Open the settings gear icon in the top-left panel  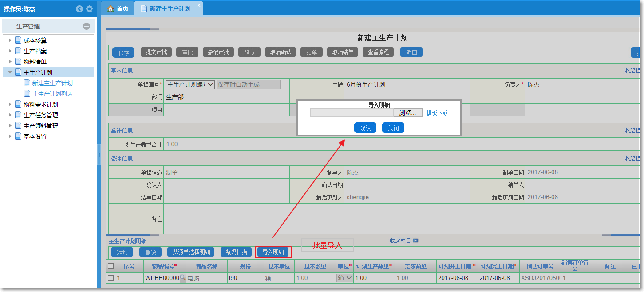90,8
